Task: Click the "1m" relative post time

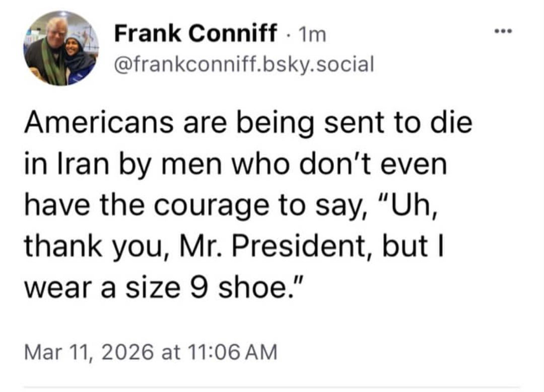Action: point(312,34)
